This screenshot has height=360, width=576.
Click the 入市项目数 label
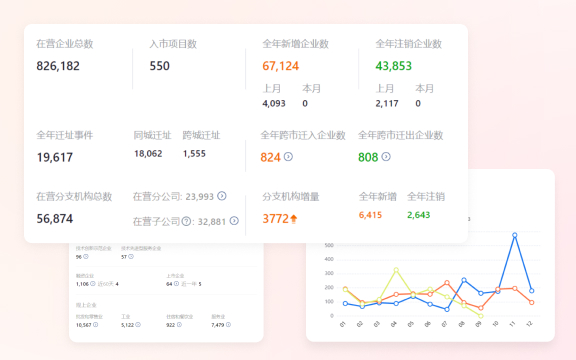click(173, 44)
